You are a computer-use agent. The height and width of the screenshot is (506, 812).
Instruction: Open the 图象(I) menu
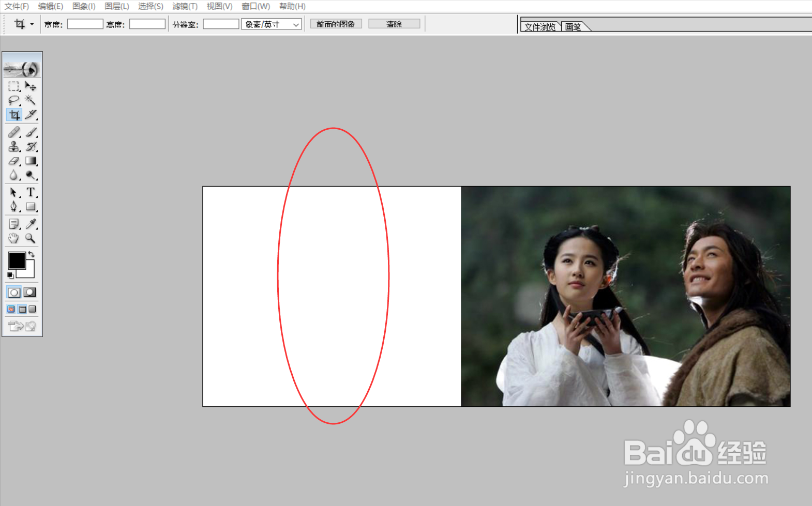(84, 6)
